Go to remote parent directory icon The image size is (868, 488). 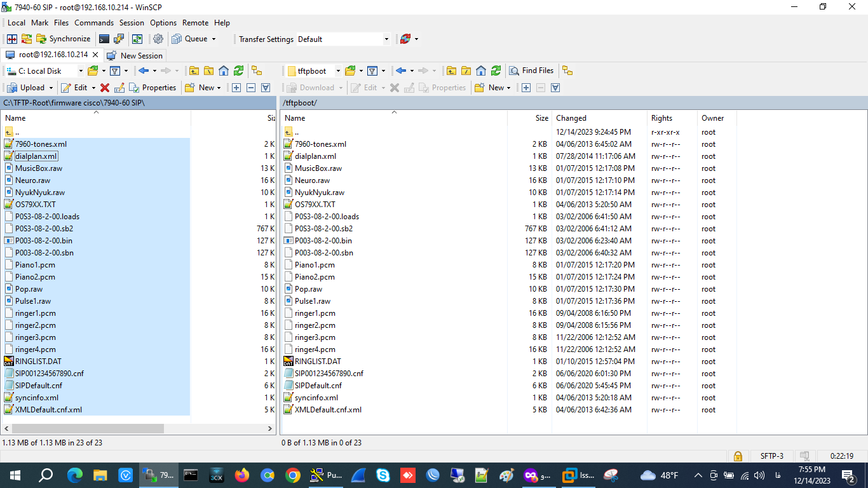pos(451,71)
